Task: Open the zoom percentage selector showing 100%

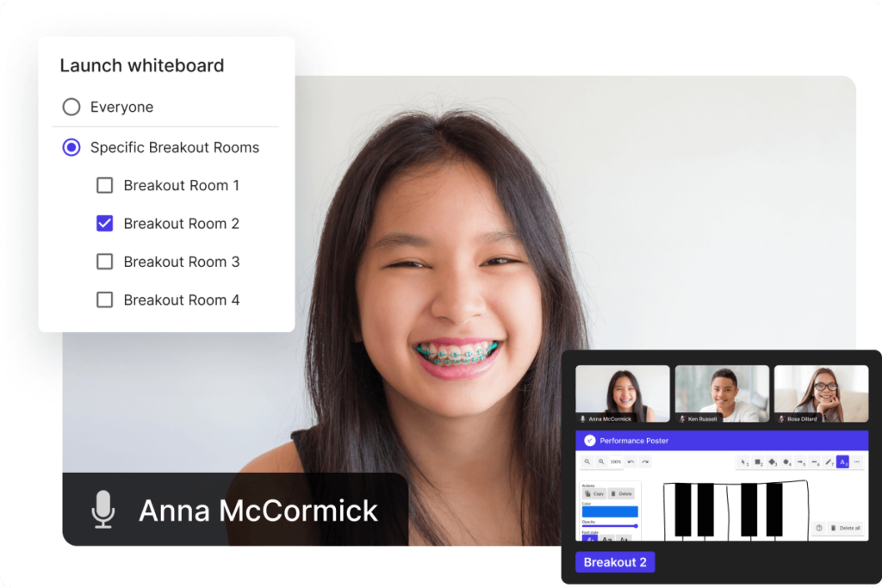Action: pos(616,461)
